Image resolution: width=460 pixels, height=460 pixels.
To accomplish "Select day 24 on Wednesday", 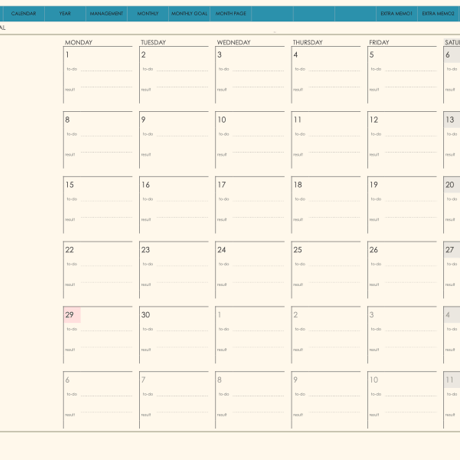I will tap(222, 250).
